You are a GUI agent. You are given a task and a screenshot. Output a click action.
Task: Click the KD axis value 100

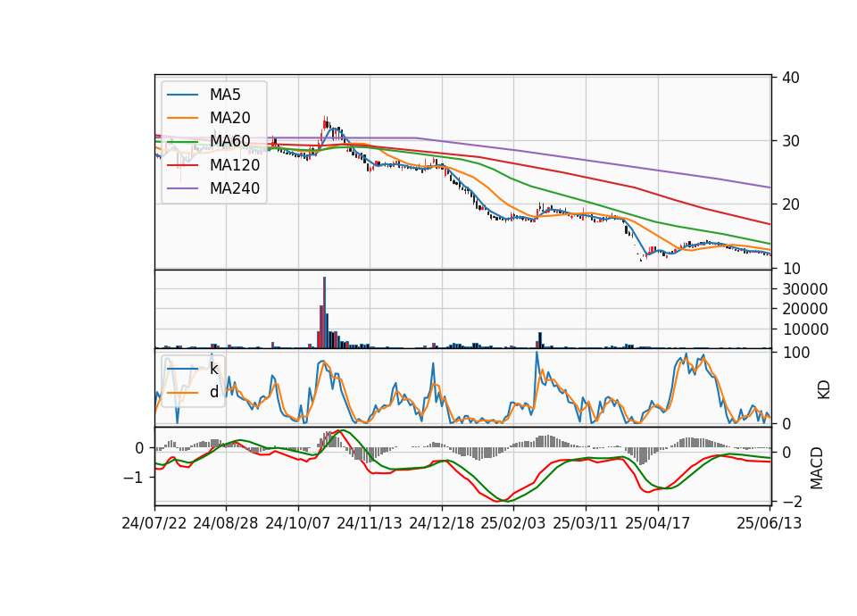[x=795, y=353]
